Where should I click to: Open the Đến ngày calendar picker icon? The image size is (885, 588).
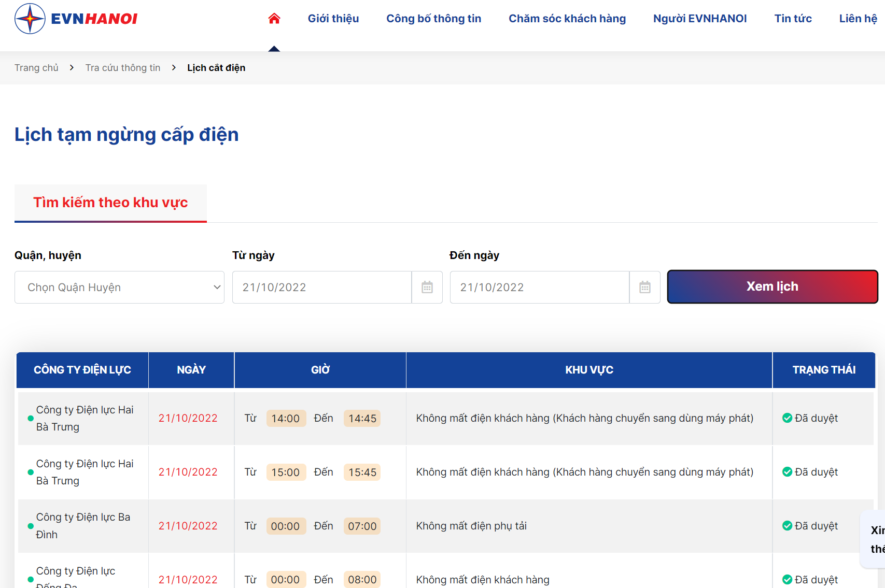point(645,287)
